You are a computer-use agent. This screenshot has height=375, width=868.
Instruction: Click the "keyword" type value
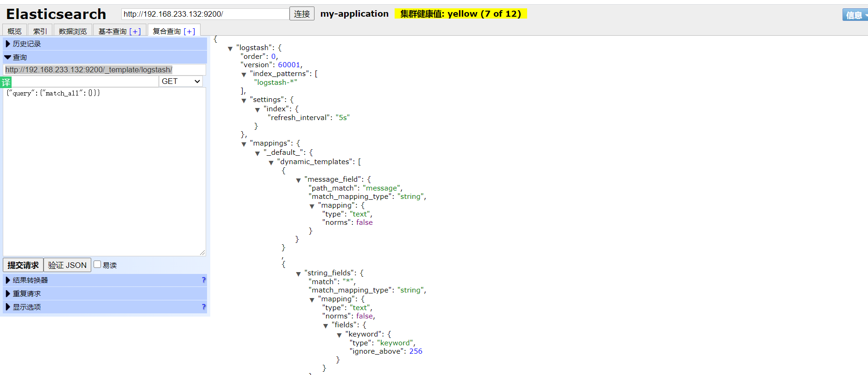395,343
